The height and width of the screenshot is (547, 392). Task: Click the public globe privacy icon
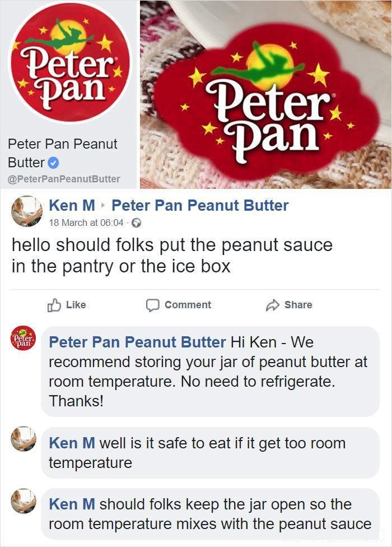pyautogui.click(x=137, y=222)
